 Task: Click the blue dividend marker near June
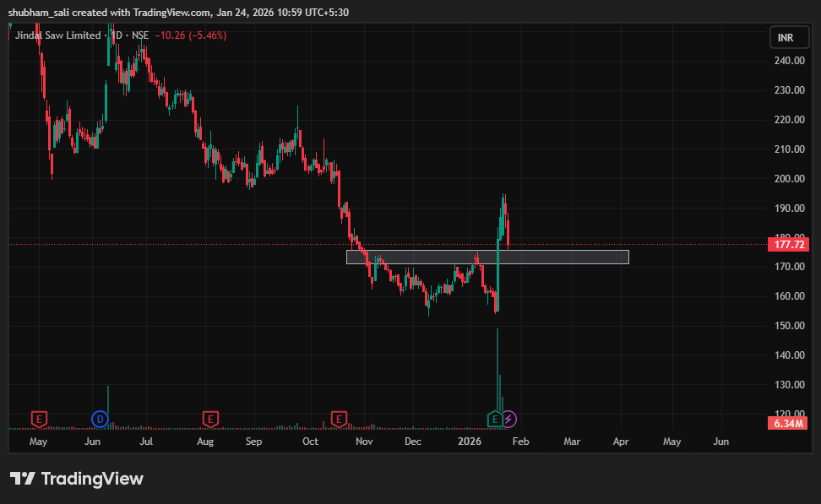pyautogui.click(x=100, y=420)
